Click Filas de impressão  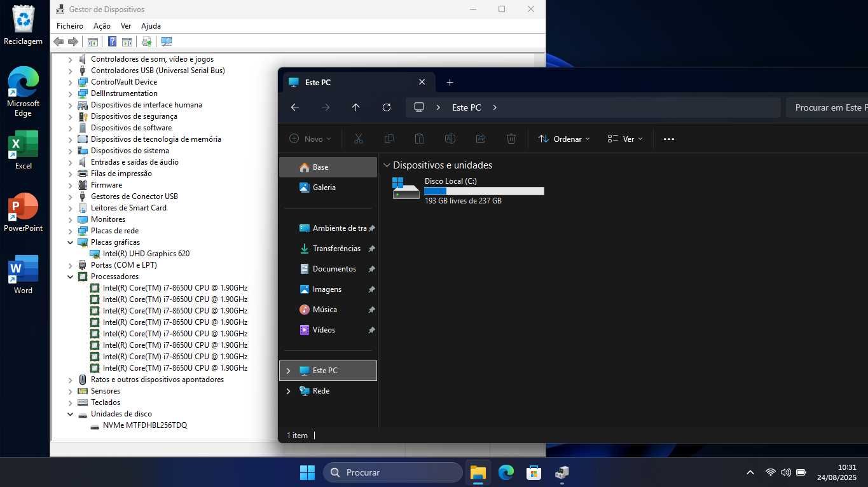[x=121, y=174]
